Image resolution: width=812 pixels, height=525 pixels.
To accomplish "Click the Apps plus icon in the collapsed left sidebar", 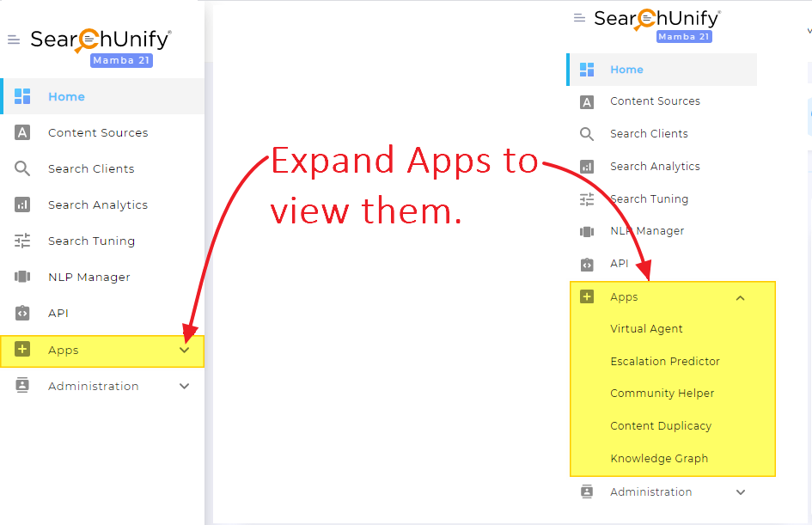I will pyautogui.click(x=22, y=349).
